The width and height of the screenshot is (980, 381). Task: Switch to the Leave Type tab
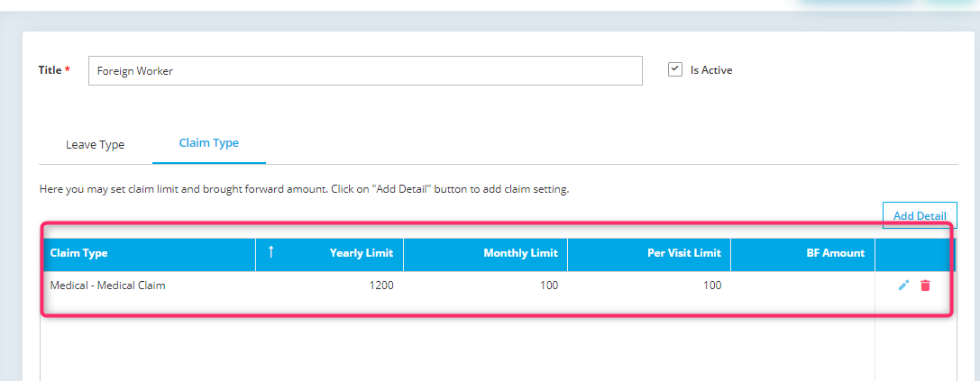pos(95,145)
